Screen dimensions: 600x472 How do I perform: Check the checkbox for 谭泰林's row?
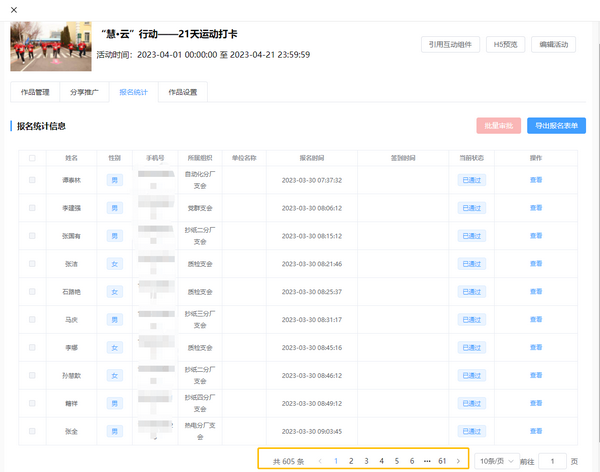coord(32,180)
